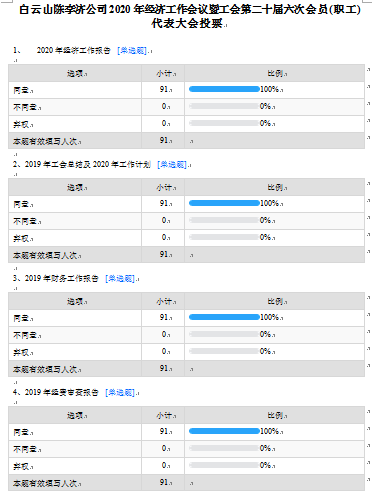This screenshot has width=372, height=498.
Task: Click the 本题有效填写人次 row in question 2 table
Action: pos(186,255)
